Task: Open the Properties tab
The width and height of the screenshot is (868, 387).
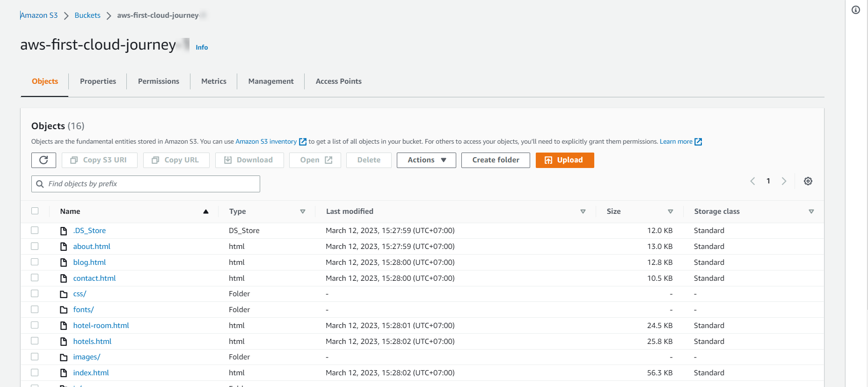Action: [x=98, y=81]
